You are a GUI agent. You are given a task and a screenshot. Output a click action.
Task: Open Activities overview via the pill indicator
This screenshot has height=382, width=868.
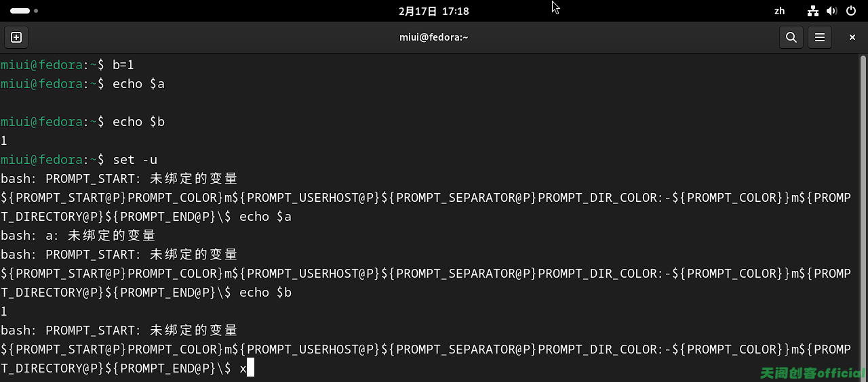click(20, 11)
